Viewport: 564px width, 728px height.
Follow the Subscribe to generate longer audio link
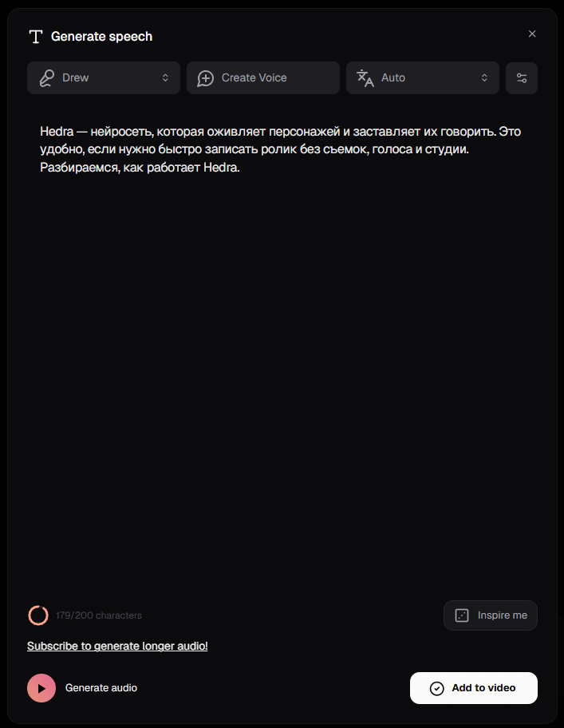tap(117, 646)
